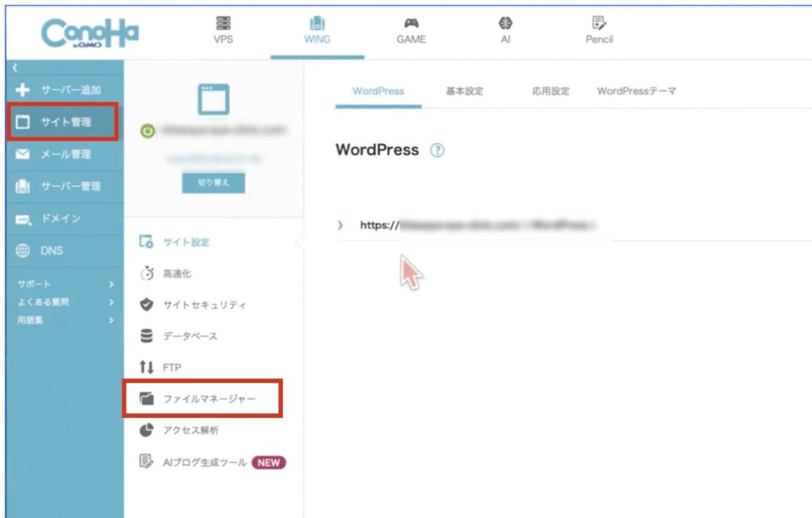Select the GAME controller icon
The height and width of the screenshot is (518, 812).
click(x=411, y=24)
